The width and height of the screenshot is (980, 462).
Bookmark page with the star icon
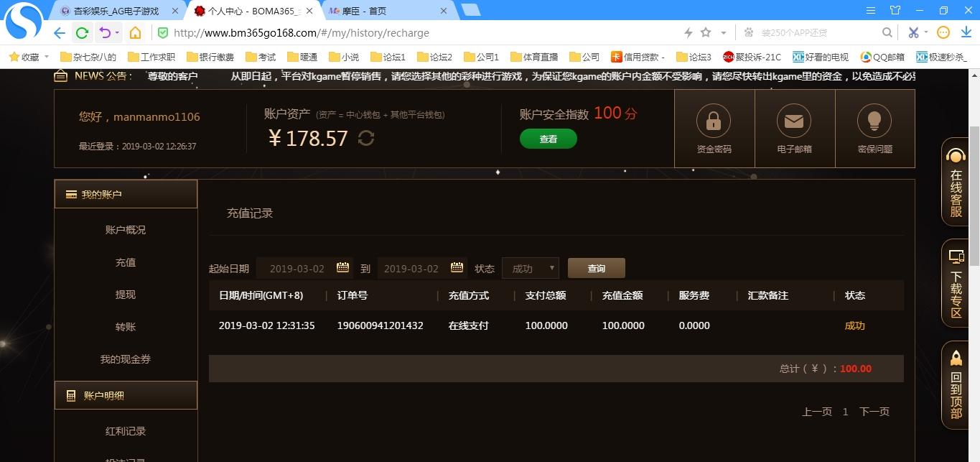(x=706, y=32)
